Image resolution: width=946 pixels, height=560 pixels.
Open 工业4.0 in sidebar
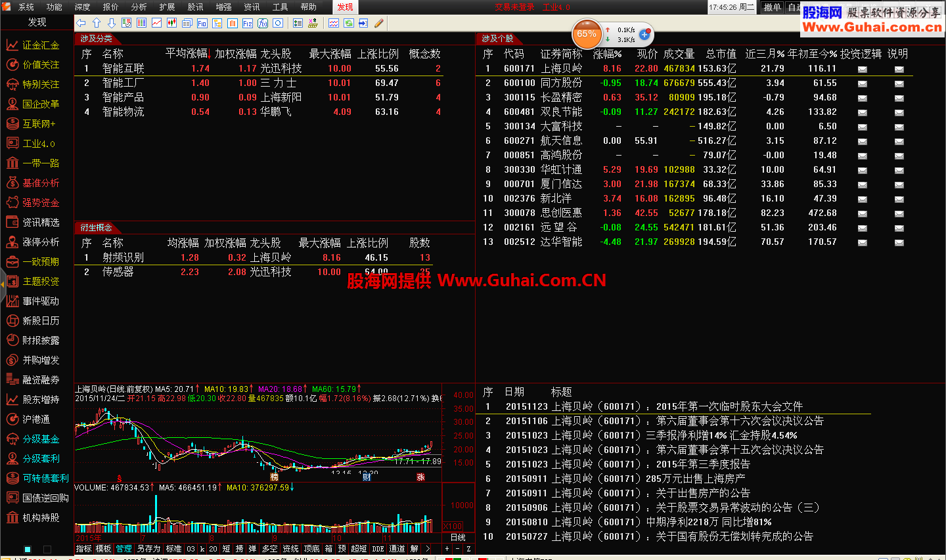pos(39,144)
